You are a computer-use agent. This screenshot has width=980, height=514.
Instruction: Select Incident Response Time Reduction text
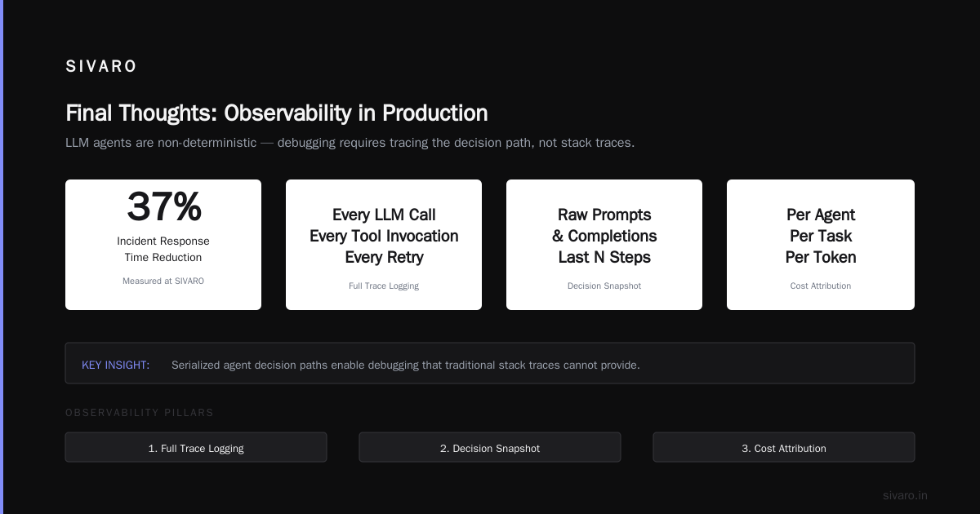pyautogui.click(x=163, y=249)
